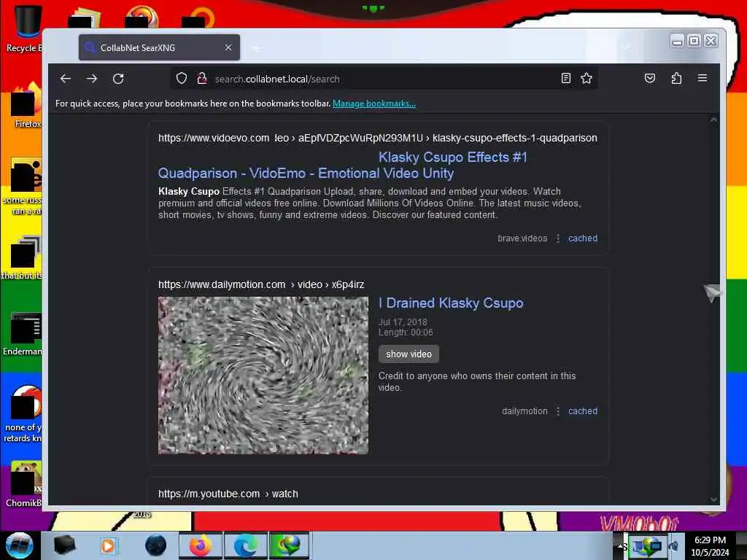The height and width of the screenshot is (560, 747).
Task: Click the send-to-top paper plane icon
Action: click(x=712, y=292)
